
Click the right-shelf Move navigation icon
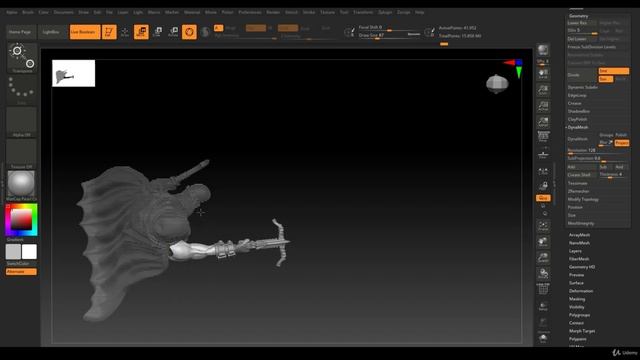pos(543,242)
